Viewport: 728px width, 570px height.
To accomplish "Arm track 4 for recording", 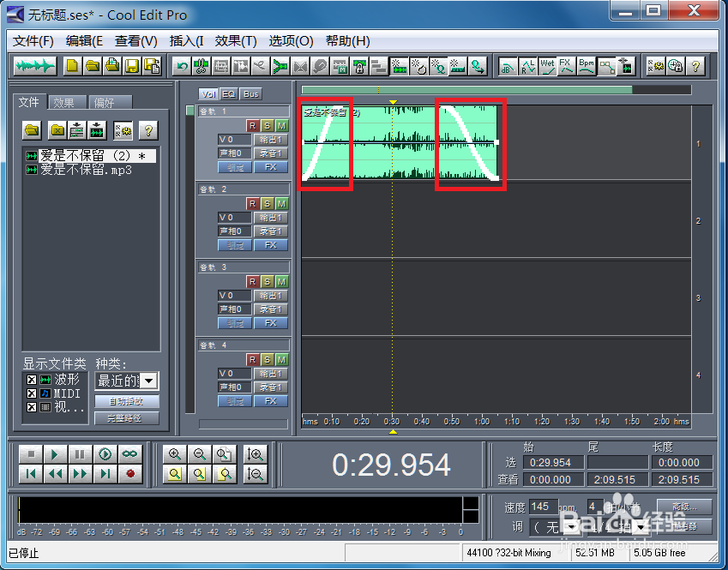I will click(x=252, y=360).
